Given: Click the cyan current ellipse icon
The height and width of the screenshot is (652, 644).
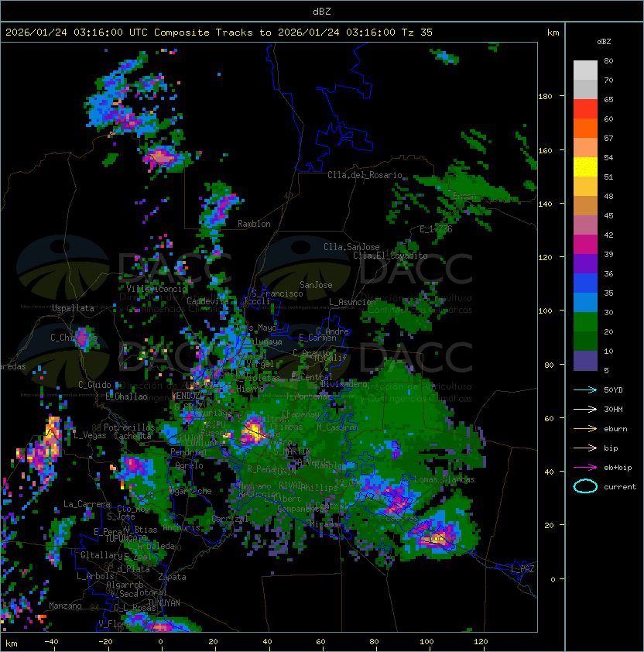Looking at the screenshot, I should pyautogui.click(x=585, y=486).
